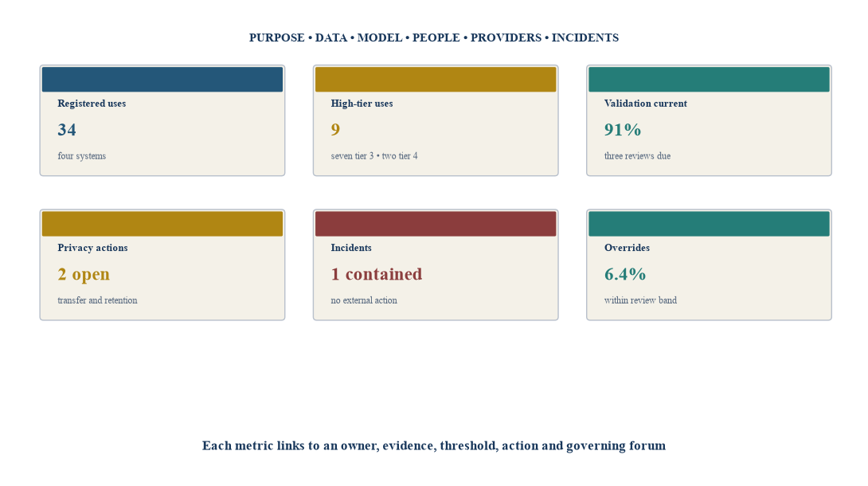Click the 9 high-tier uses figure
This screenshot has height=486, width=868.
pos(335,130)
